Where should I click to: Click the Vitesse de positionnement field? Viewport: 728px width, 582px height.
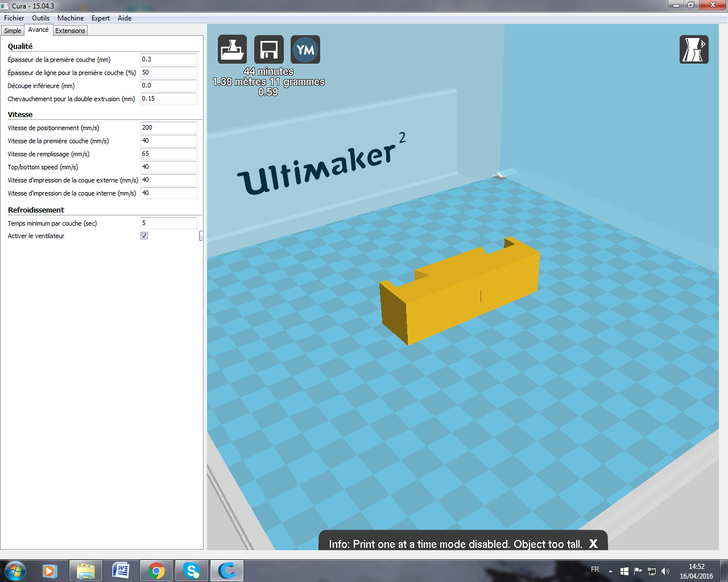[x=169, y=127]
